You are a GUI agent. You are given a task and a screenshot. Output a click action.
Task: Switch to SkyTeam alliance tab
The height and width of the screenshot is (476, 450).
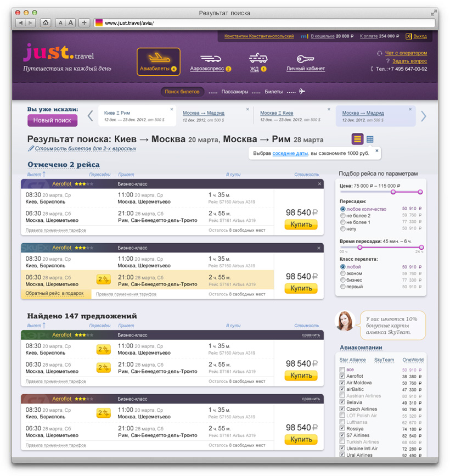(x=384, y=360)
